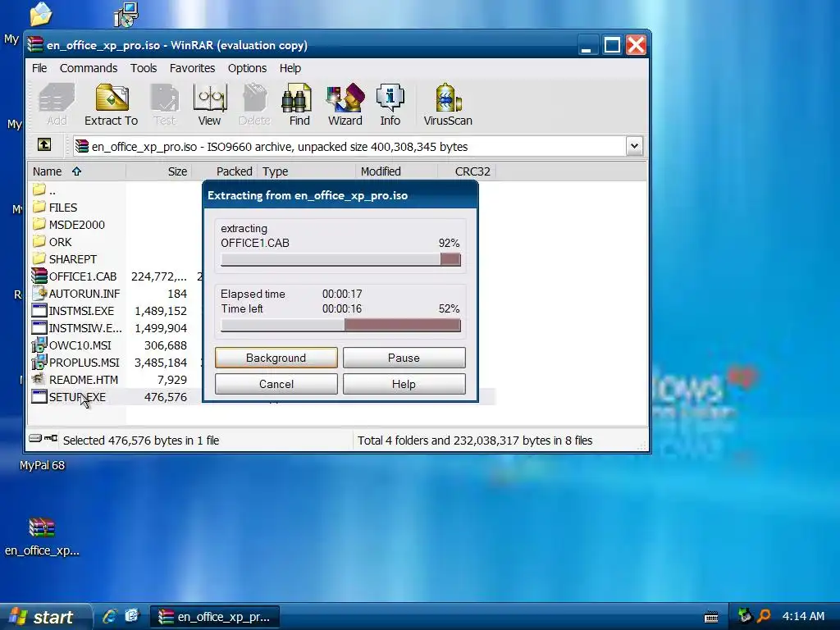Sort by Modified column header
840x630 pixels.
pos(396,171)
